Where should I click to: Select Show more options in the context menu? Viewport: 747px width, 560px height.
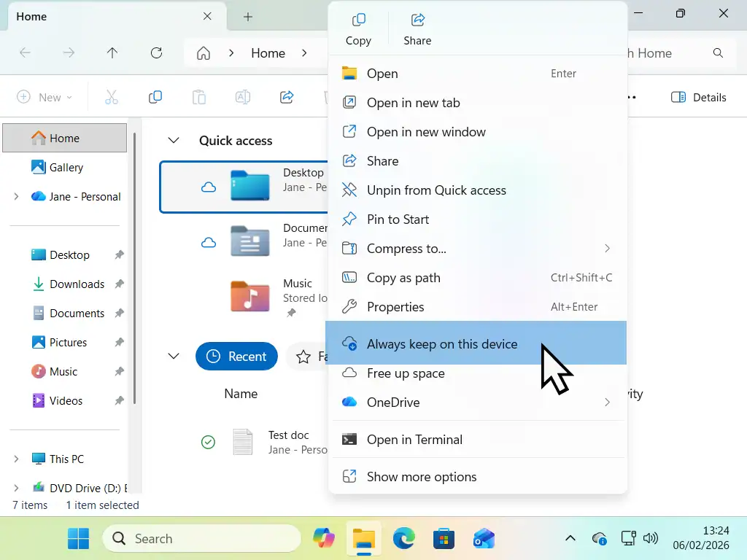coord(422,476)
